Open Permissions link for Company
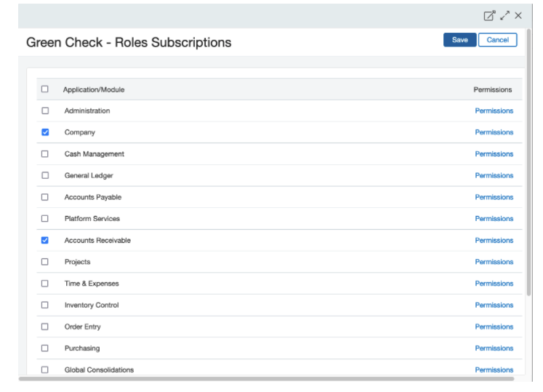This screenshot has width=543, height=392. (494, 132)
